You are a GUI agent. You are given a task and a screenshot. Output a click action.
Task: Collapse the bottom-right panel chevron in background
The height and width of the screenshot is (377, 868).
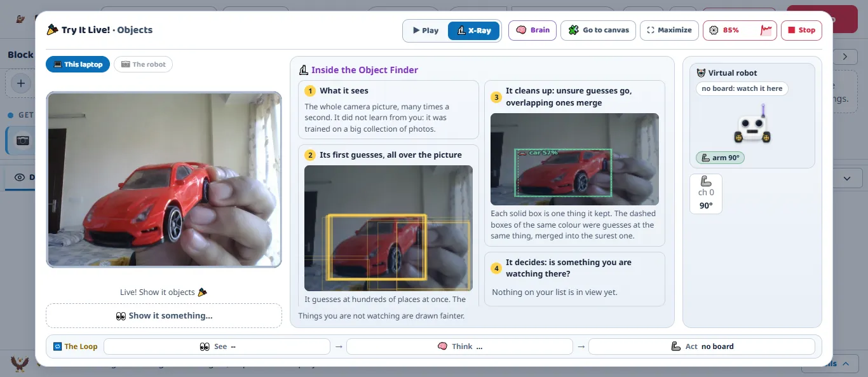[x=846, y=364]
